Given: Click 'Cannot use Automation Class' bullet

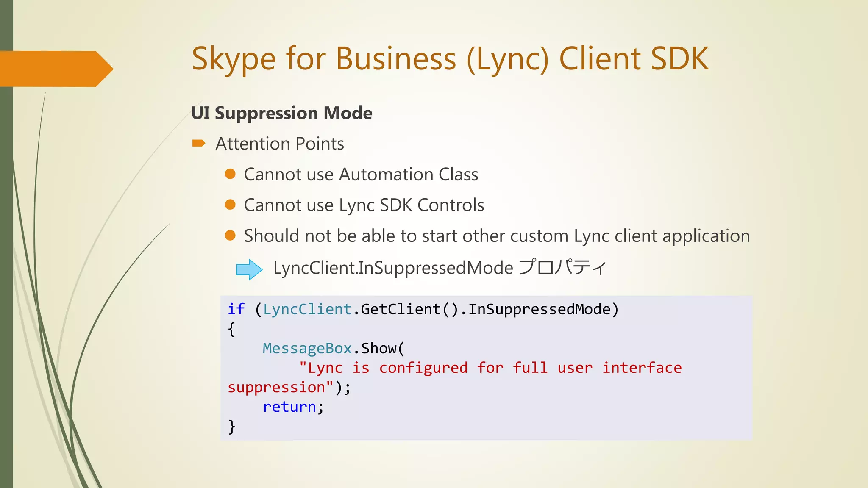Looking at the screenshot, I should (x=361, y=175).
